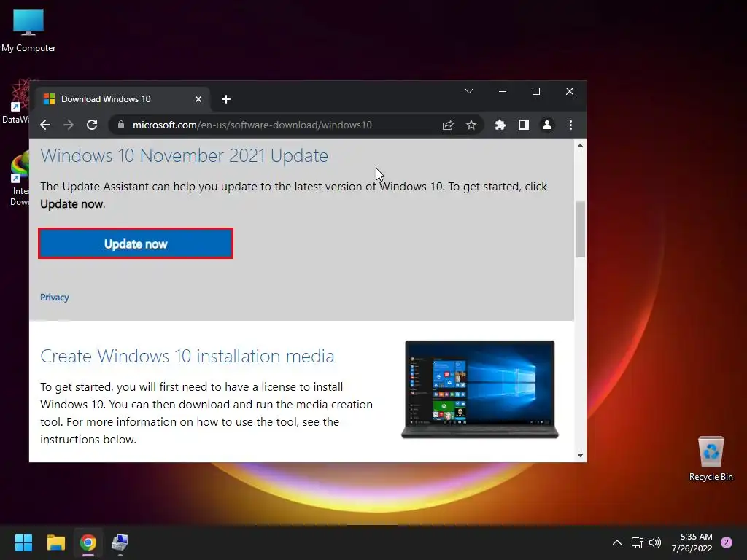Close the Download Windows 10 tab

[198, 99]
